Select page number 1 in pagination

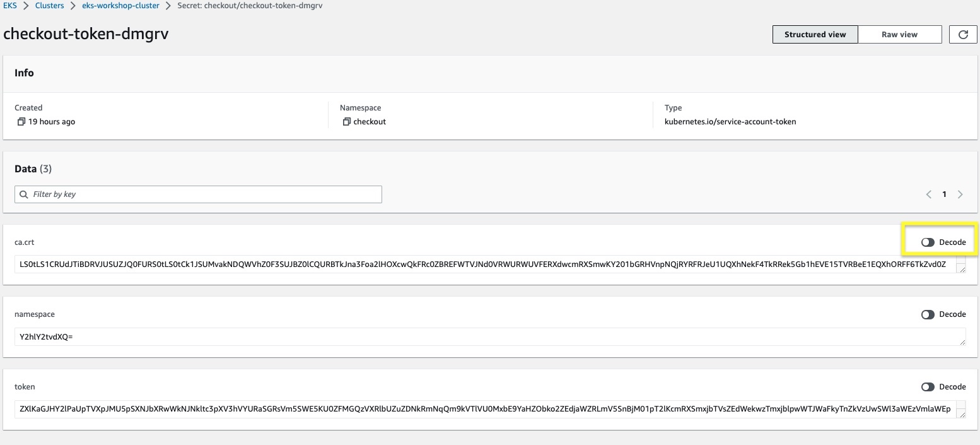(944, 194)
